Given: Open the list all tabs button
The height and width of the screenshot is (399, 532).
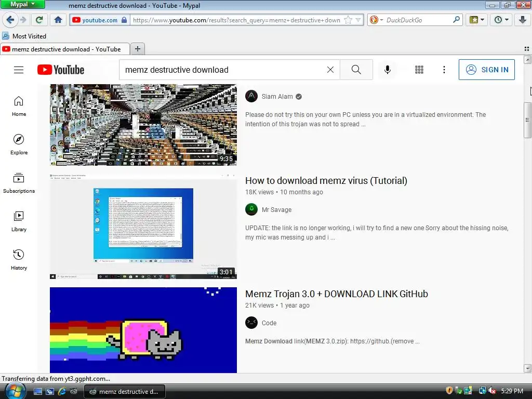Looking at the screenshot, I should click(x=527, y=49).
